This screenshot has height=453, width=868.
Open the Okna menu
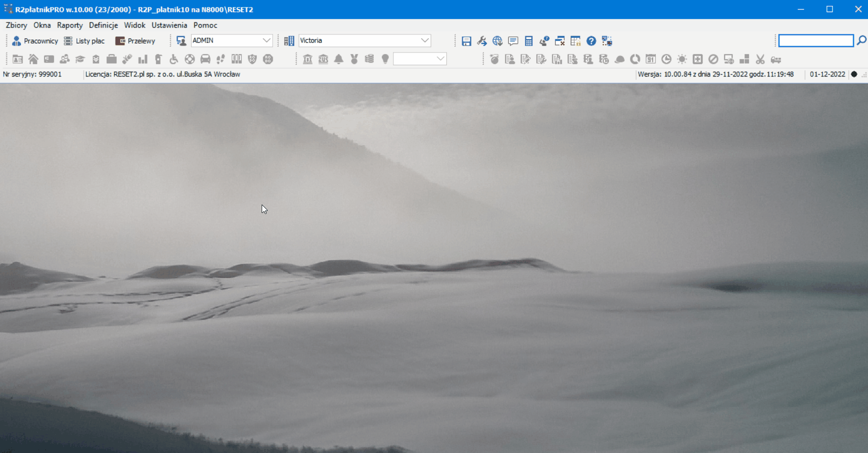point(42,25)
